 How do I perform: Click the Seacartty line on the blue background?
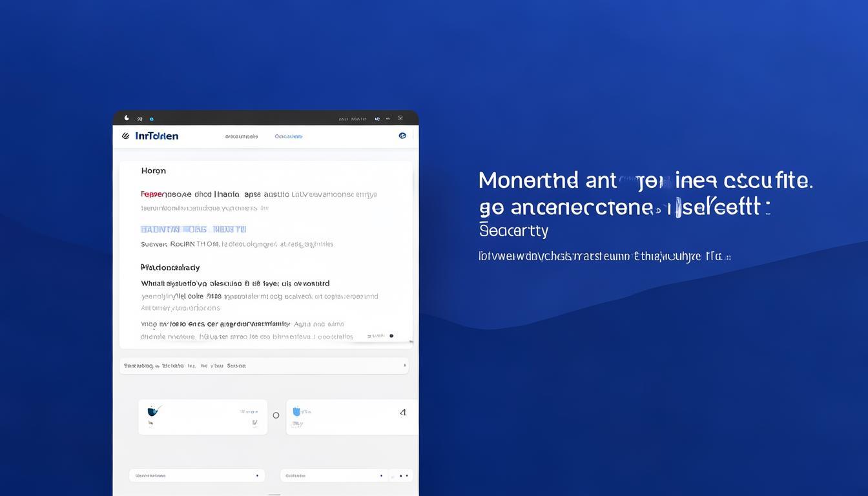click(x=514, y=231)
